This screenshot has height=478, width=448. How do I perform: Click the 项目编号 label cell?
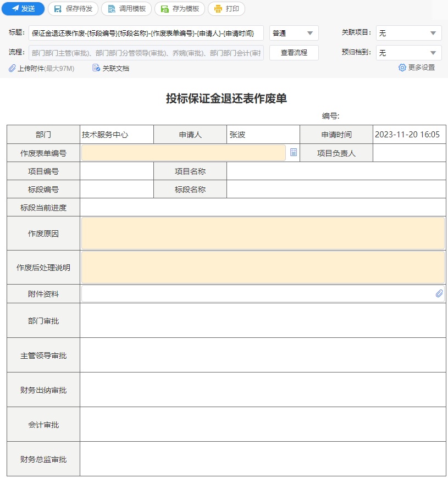43,171
